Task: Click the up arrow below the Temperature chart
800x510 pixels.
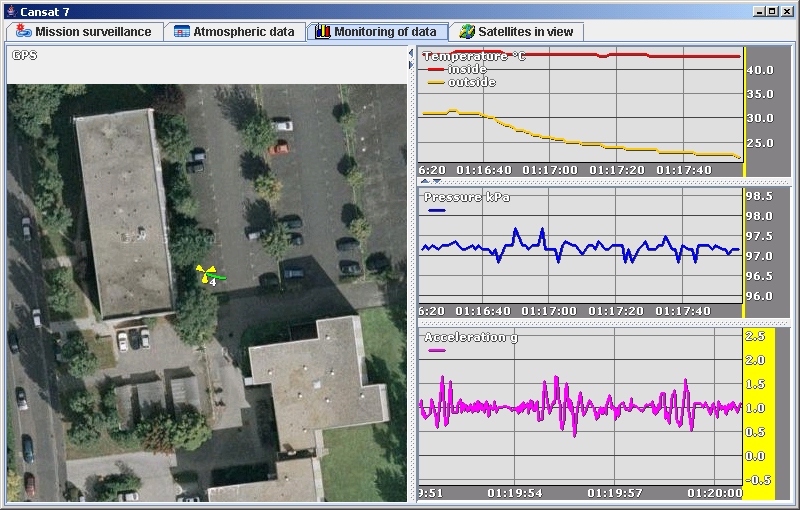Action: 424,181
